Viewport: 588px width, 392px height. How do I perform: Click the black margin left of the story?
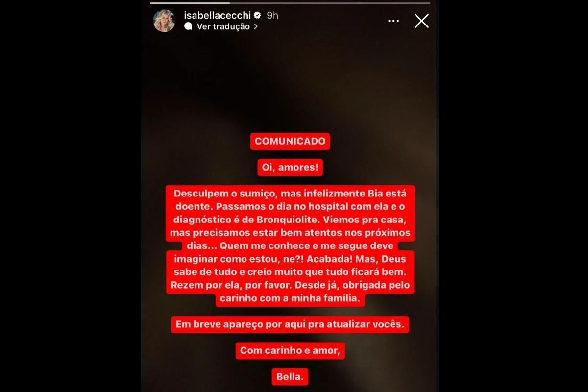point(71,196)
